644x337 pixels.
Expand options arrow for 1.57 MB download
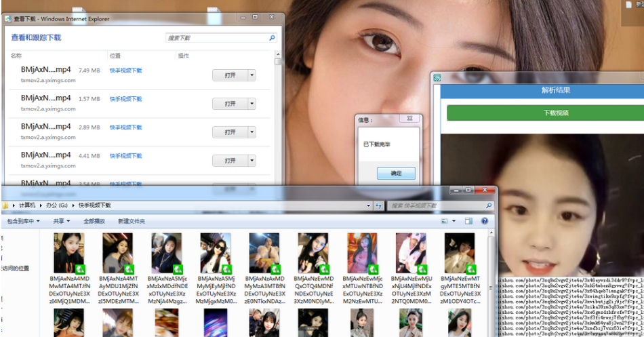(252, 104)
